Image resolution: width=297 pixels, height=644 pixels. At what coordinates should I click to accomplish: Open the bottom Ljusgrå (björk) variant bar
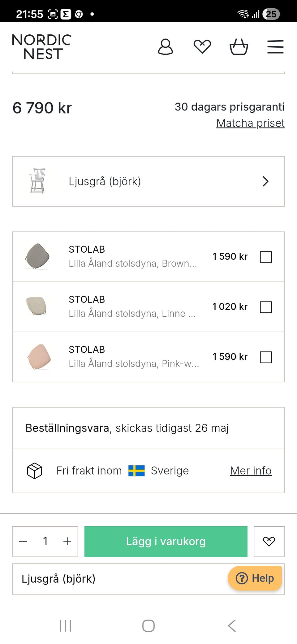click(x=118, y=579)
